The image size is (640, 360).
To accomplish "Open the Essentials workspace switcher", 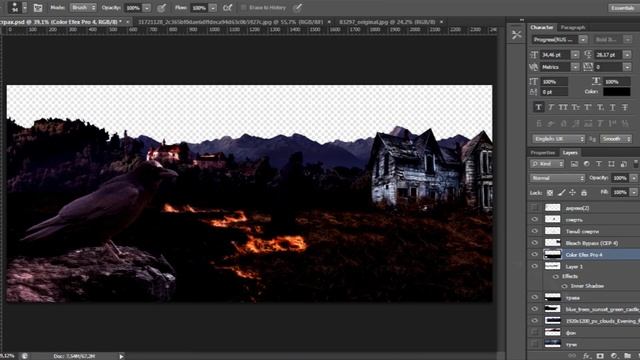I will pyautogui.click(x=623, y=8).
